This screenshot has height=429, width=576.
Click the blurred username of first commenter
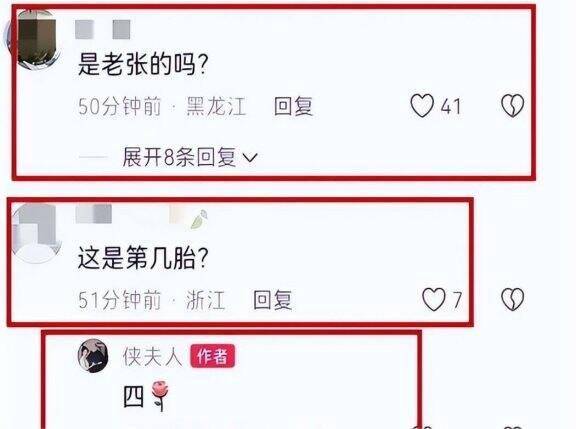103,29
